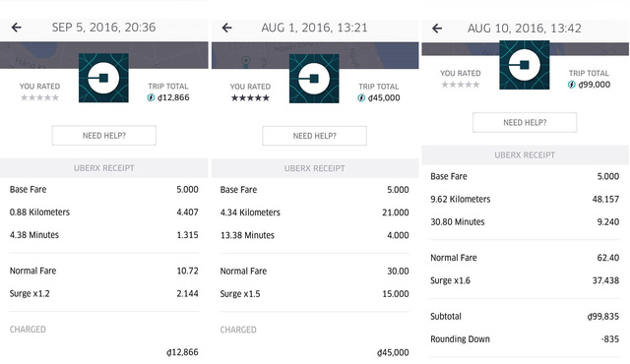Tap Surge x1.5 row on Aug 1
The image size is (630, 364).
pos(315,294)
